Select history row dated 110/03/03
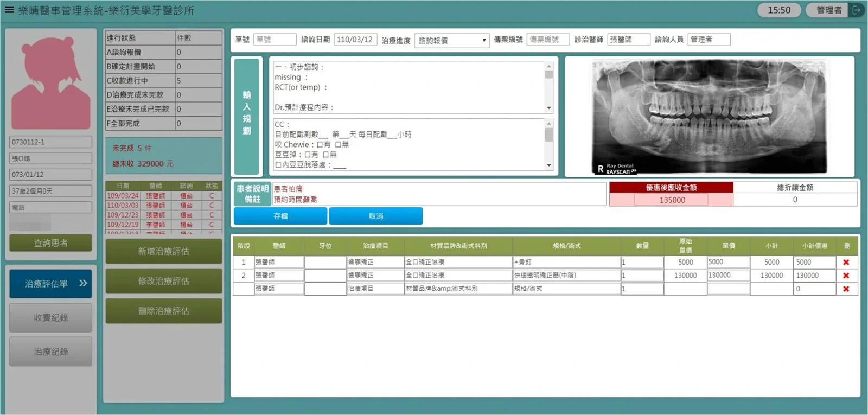The image size is (868, 415). pos(163,206)
